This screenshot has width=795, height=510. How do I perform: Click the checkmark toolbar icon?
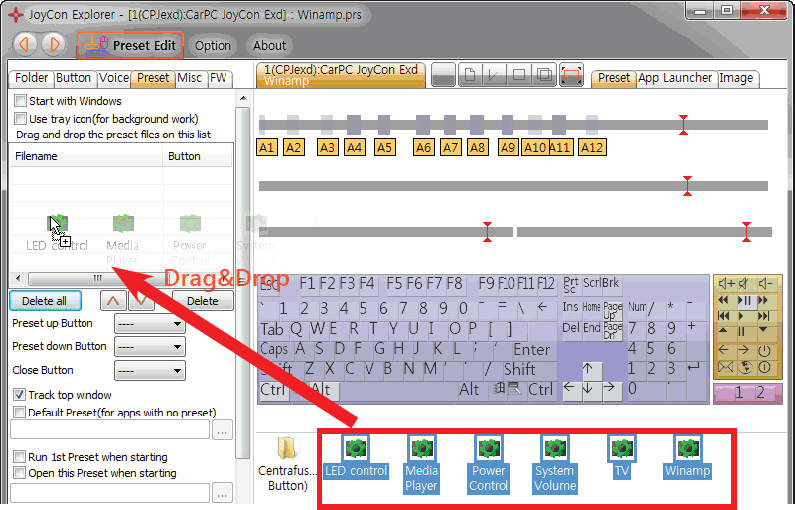coord(493,76)
